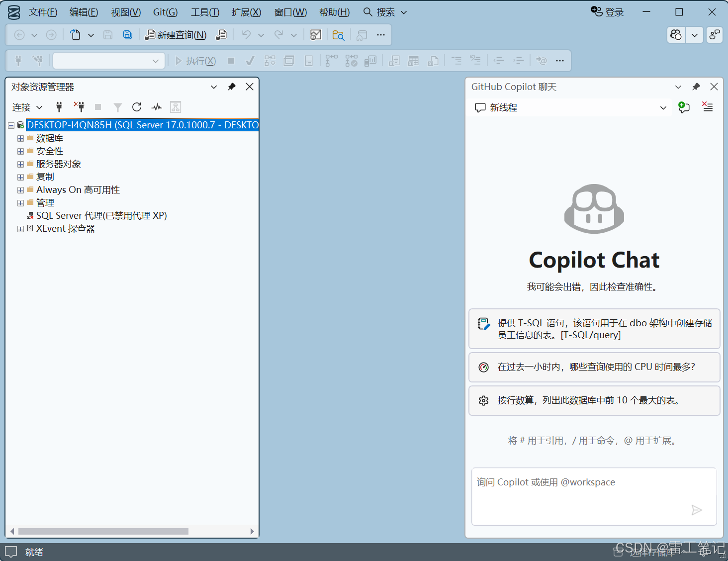Expand the 数据库 folder
Screen dimensions: 728x561
pos(20,138)
